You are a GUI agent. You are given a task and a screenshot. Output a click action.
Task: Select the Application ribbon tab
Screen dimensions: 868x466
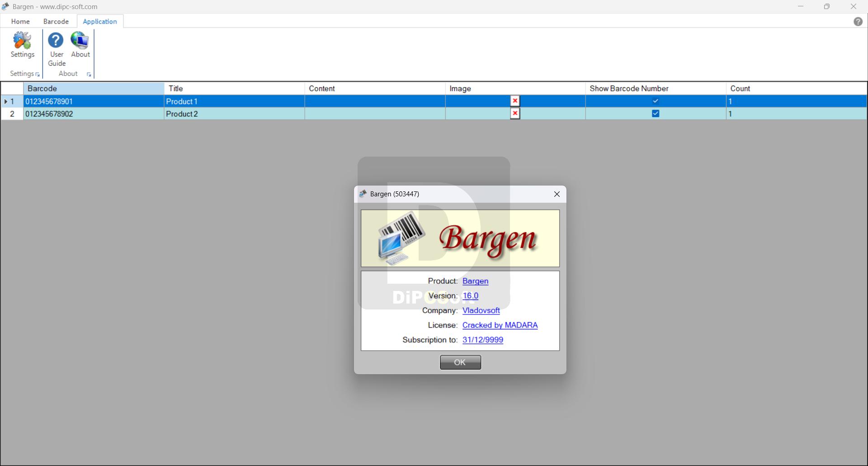click(x=100, y=21)
